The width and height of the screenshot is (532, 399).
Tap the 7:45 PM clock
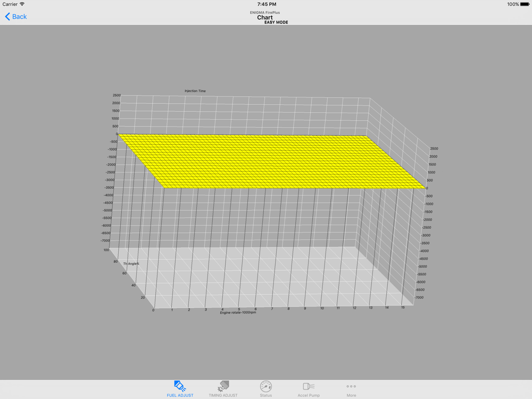click(x=265, y=4)
